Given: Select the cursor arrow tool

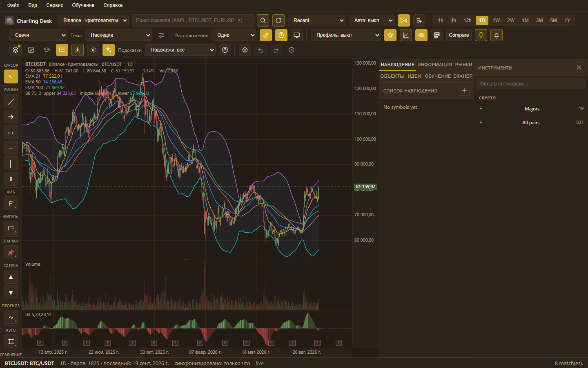Looking at the screenshot, I should 11,76.
